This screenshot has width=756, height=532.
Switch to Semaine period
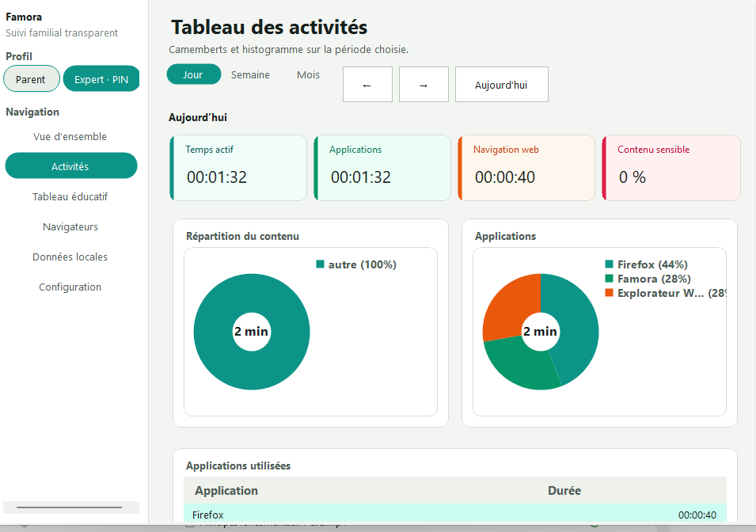click(250, 74)
